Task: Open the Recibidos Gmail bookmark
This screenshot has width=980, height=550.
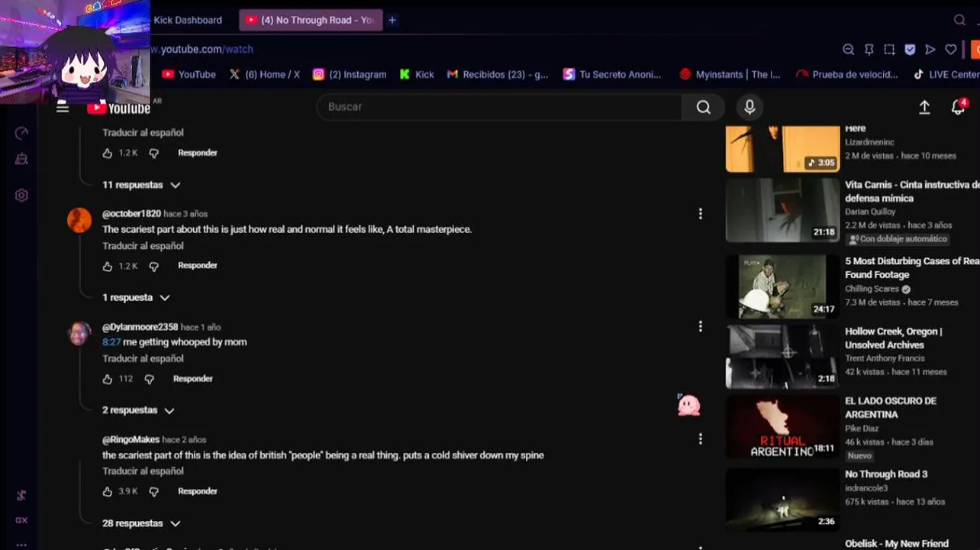Action: (x=498, y=74)
